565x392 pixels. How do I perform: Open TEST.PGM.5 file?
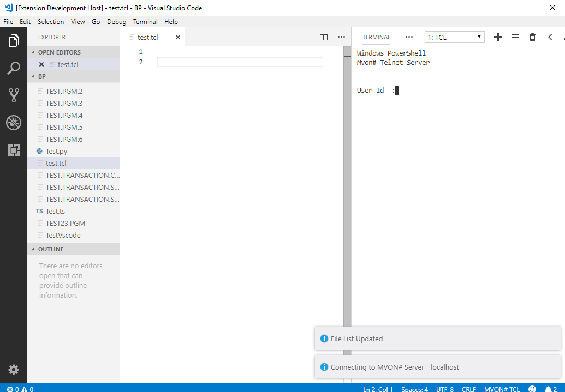tap(74, 127)
